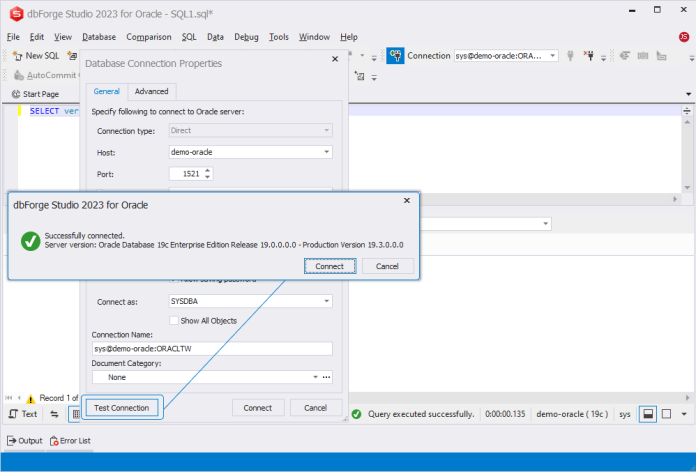
Task: Click the swap view arrows icon
Action: 54,414
